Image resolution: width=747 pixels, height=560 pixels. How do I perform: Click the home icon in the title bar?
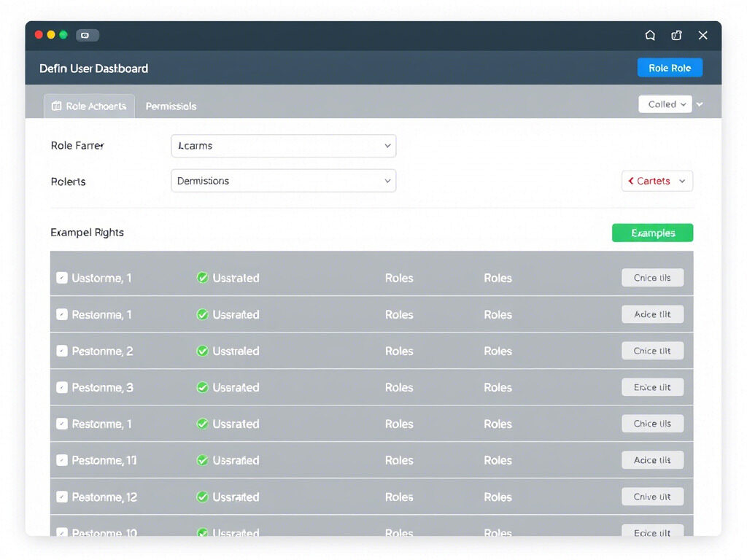[650, 35]
